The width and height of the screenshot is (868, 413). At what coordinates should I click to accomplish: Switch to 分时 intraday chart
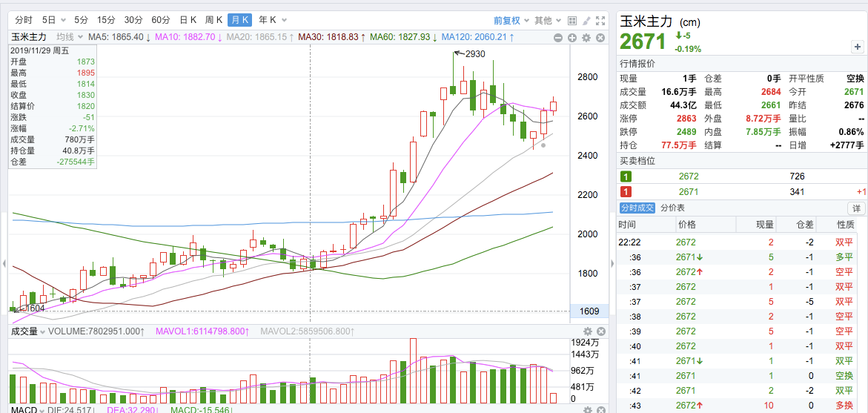click(x=24, y=20)
